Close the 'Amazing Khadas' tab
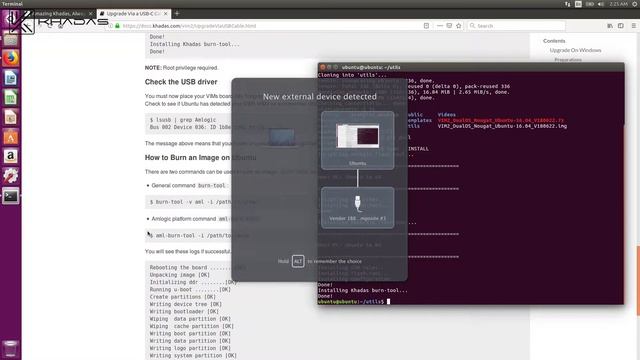The width and height of the screenshot is (640, 360). [x=91, y=13]
